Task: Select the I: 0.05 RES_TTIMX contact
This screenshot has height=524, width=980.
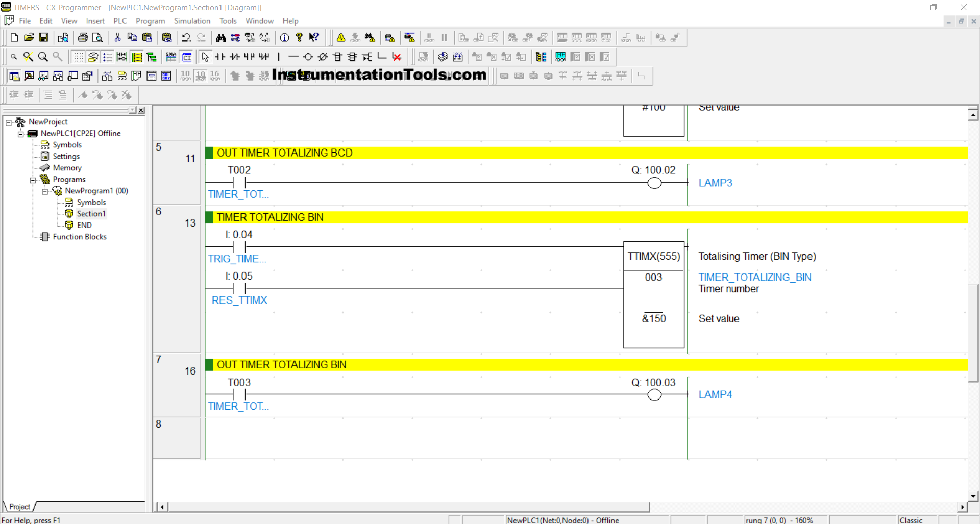Action: pos(239,288)
